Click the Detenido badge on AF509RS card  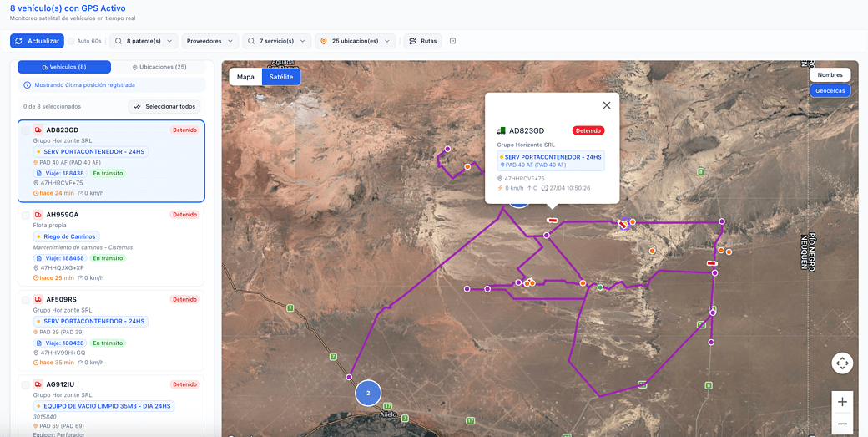(x=184, y=300)
